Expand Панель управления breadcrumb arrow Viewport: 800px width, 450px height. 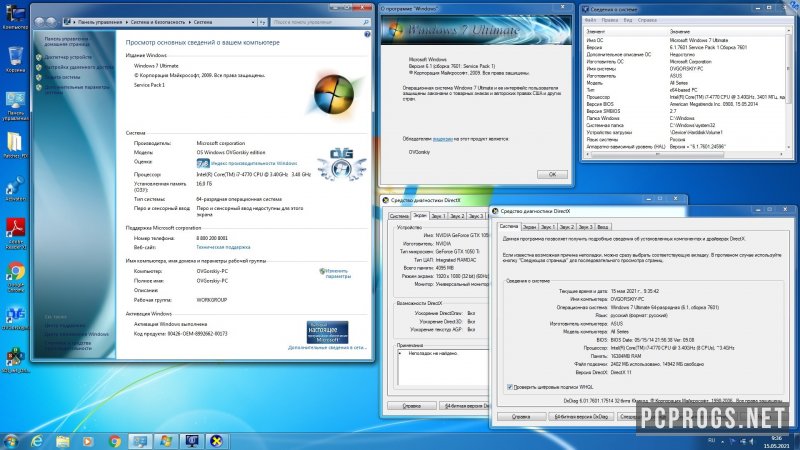point(126,22)
